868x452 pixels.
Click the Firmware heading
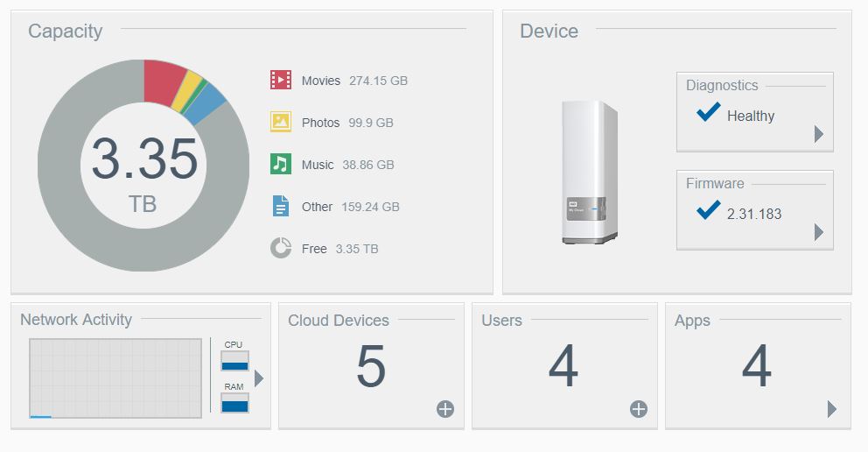(x=715, y=183)
